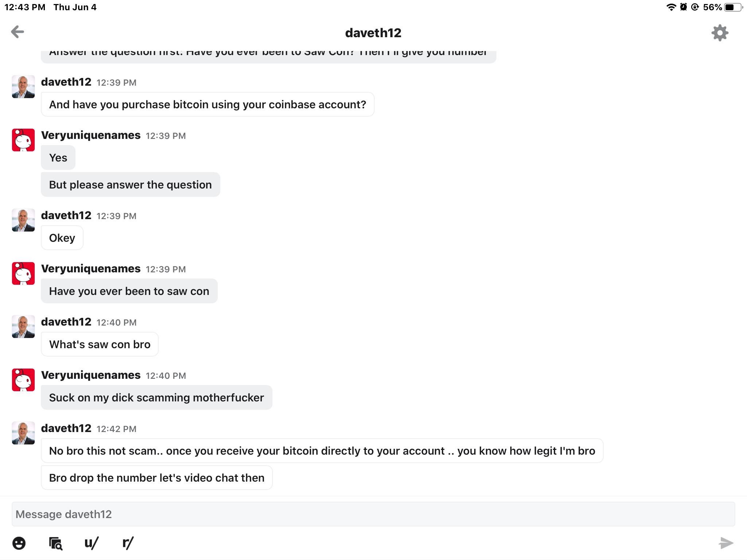The image size is (747, 560).
Task: Select the 'What's saw con bro' message
Action: [100, 344]
